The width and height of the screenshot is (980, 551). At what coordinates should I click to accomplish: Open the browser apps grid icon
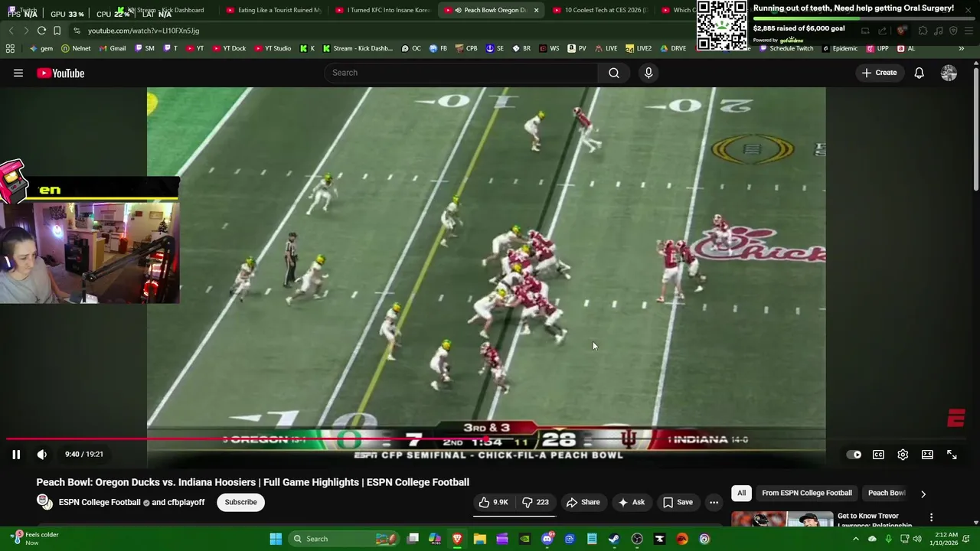point(10,48)
